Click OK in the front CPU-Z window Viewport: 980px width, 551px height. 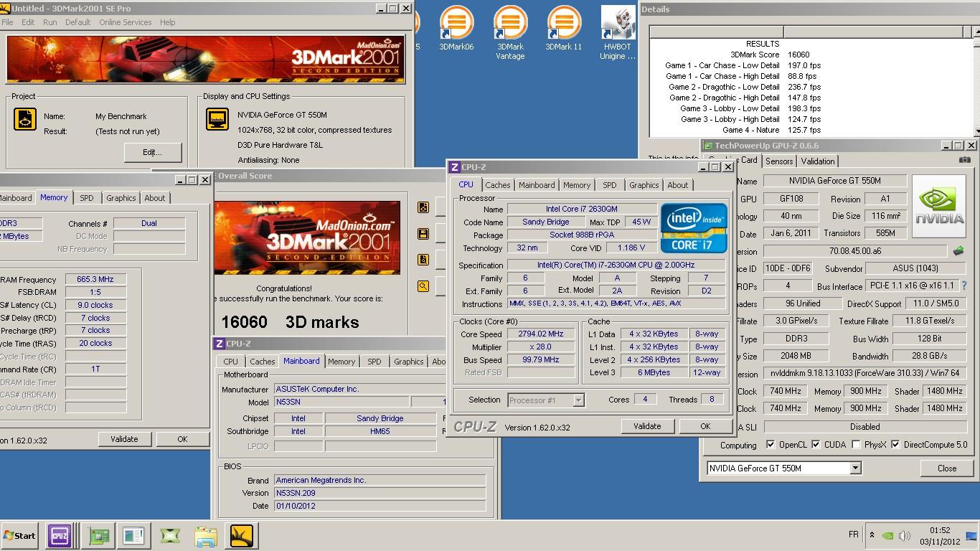coord(705,426)
